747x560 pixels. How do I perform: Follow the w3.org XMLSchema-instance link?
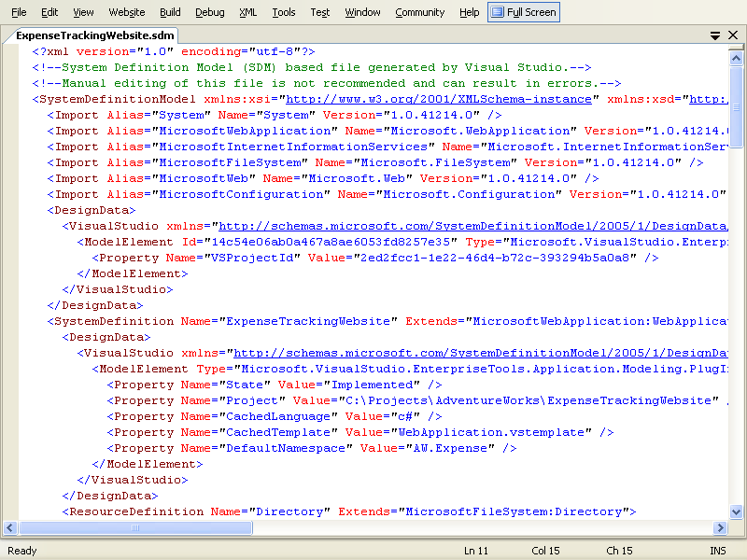(x=438, y=99)
